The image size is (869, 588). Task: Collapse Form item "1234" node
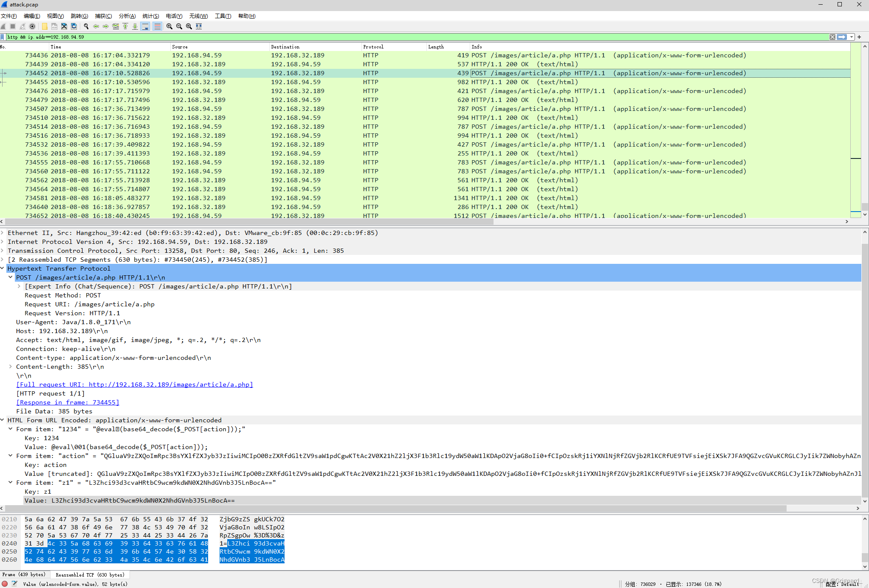[11, 429]
